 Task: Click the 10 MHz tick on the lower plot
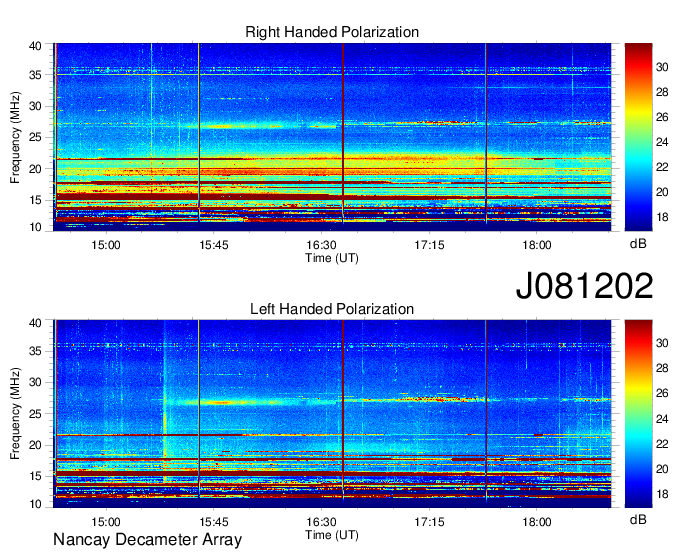pos(35,504)
